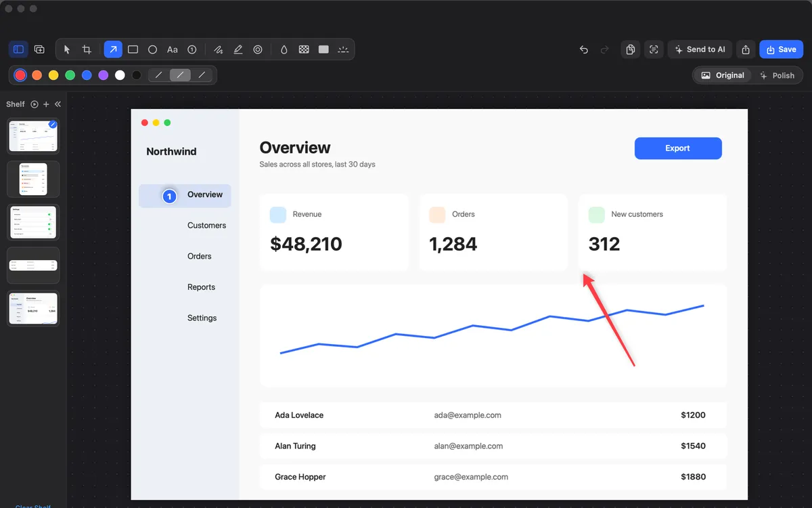
Task: Click the blue Save button
Action: tap(781, 49)
